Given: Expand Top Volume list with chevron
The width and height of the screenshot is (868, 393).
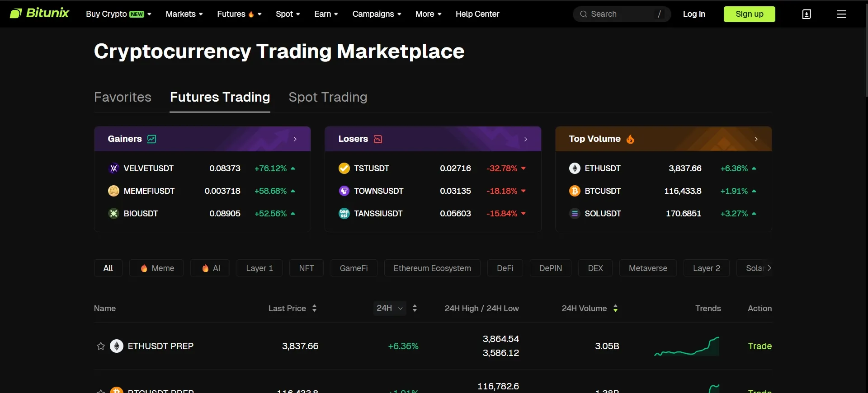Looking at the screenshot, I should [756, 139].
